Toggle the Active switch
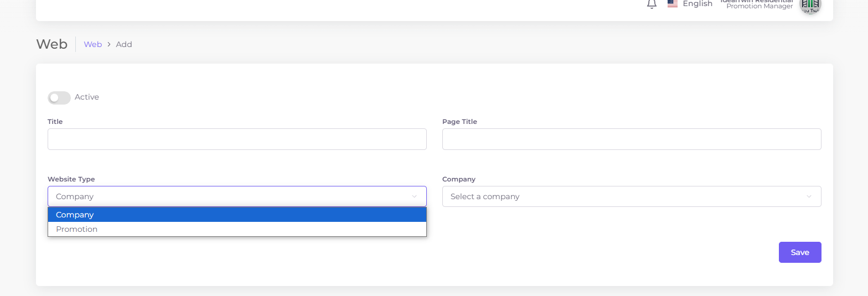This screenshot has width=868, height=296. point(59,97)
